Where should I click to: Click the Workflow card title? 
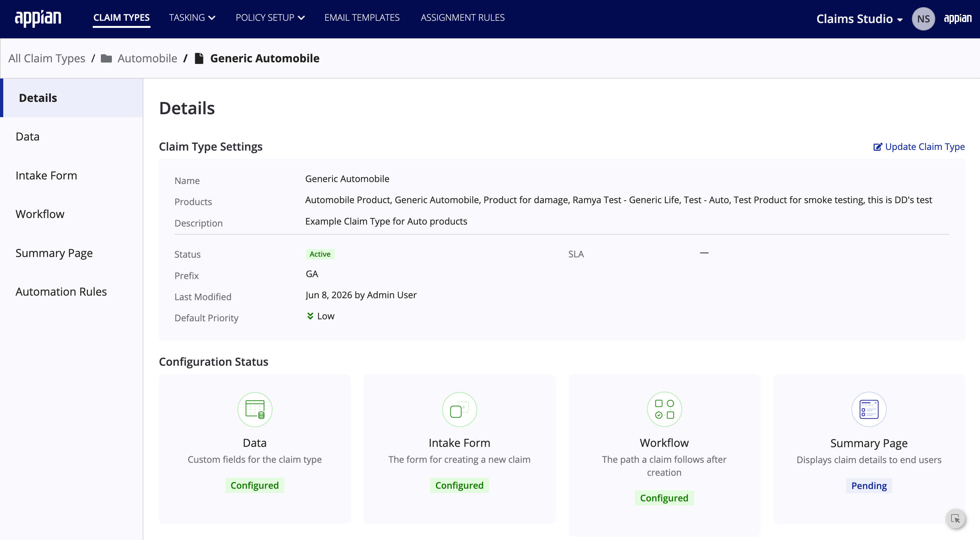[664, 443]
